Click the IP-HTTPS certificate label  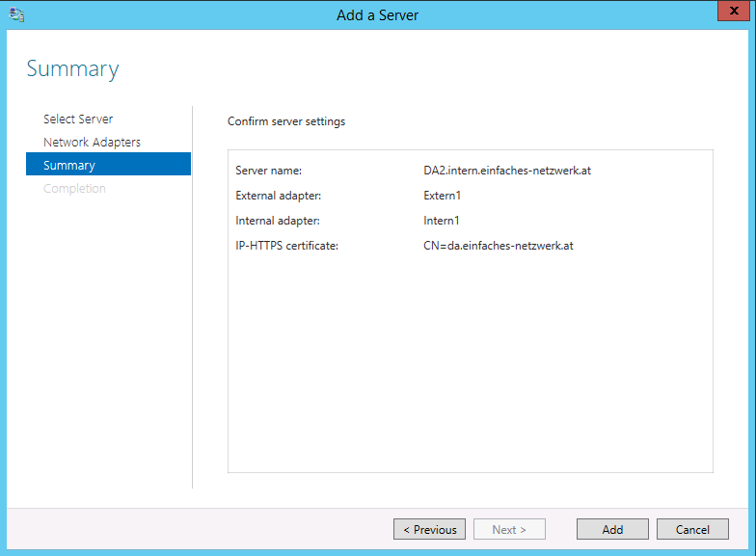coord(287,246)
